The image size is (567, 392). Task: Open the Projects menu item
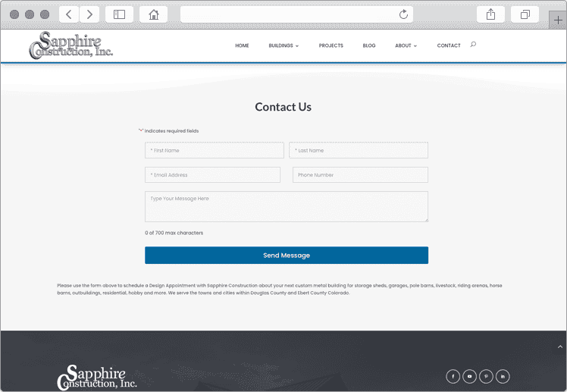coord(330,45)
